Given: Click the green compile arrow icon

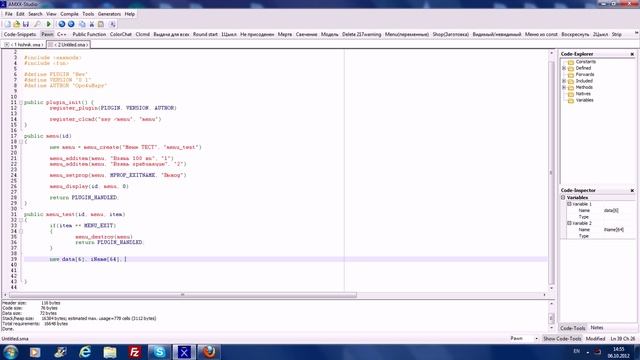Looking at the screenshot, I should [x=49, y=24].
